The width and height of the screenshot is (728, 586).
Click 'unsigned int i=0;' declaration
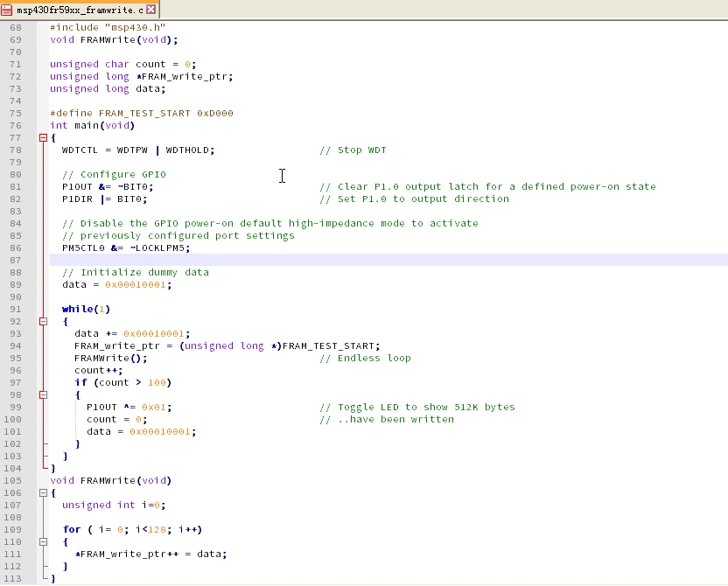click(x=114, y=506)
